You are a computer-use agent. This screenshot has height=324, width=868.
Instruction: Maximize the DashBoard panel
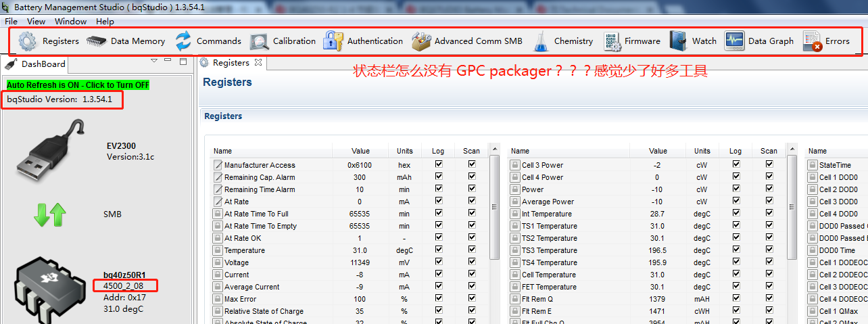click(x=183, y=62)
